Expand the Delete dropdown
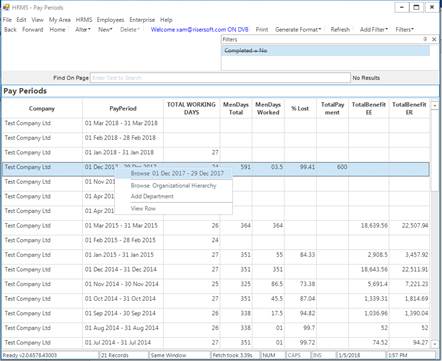 pos(130,29)
